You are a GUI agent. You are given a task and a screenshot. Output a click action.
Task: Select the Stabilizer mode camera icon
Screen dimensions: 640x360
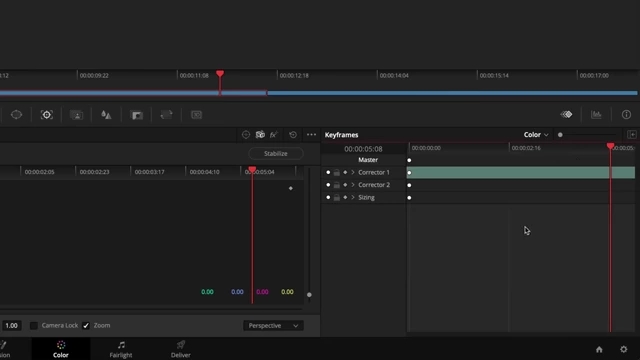click(260, 135)
